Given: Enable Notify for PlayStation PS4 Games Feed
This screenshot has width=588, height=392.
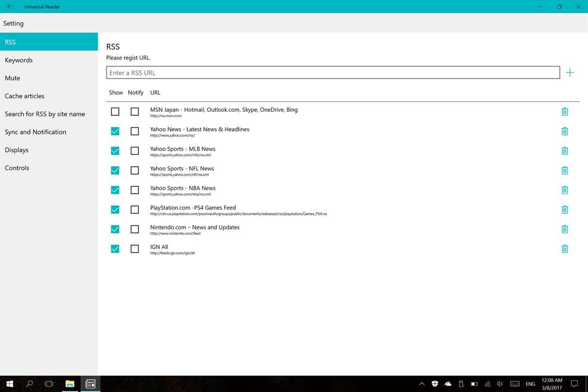Looking at the screenshot, I should point(135,210).
